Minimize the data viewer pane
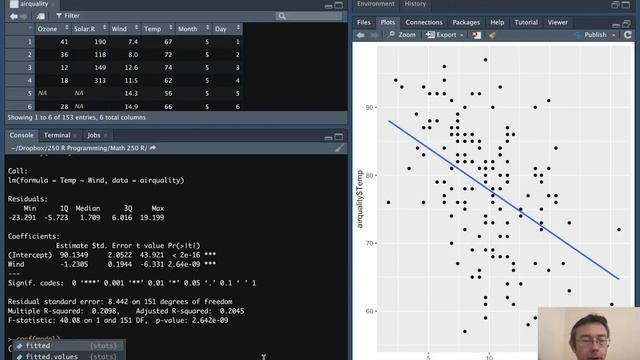The image size is (640, 360). (x=328, y=6)
